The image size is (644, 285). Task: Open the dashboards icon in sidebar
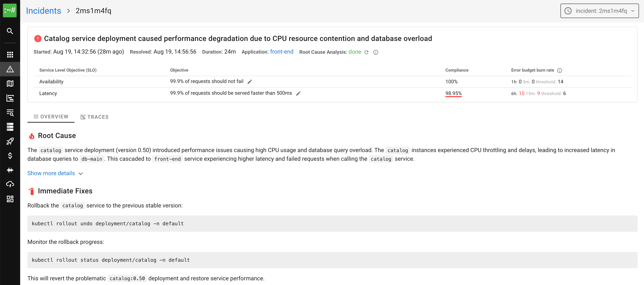point(10,199)
